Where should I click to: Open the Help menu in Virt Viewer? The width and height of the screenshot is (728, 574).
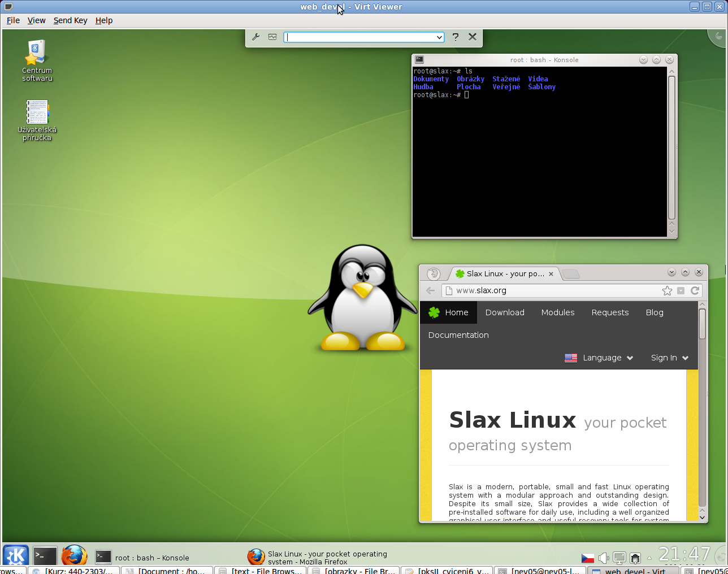point(104,20)
